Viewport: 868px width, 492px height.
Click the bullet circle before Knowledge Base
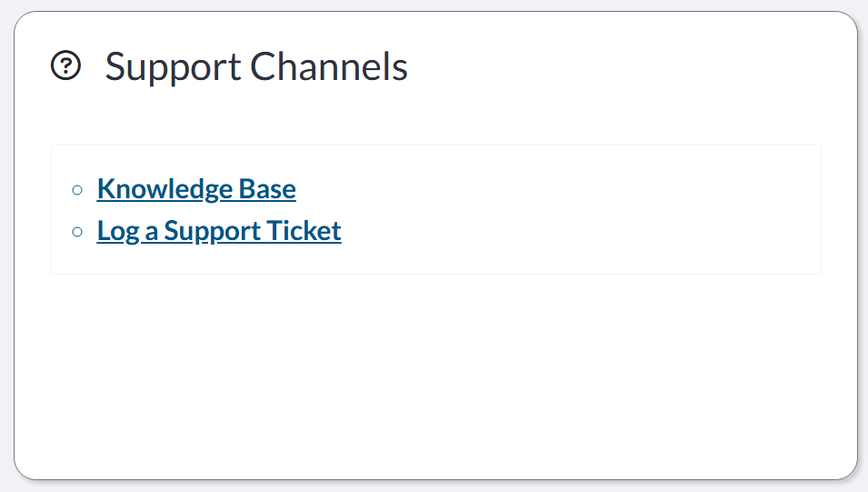pos(77,190)
